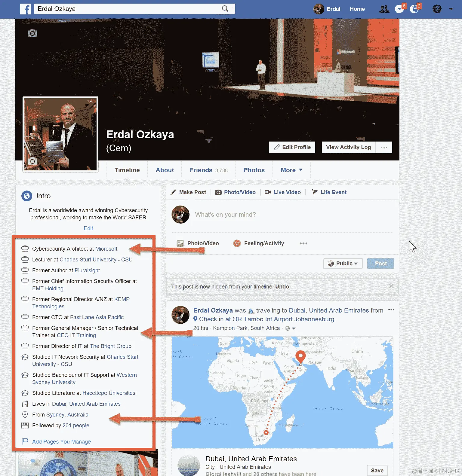Open Giorgi Iashvili link on Dubai card
The width and height of the screenshot is (462, 476).
[x=223, y=474]
